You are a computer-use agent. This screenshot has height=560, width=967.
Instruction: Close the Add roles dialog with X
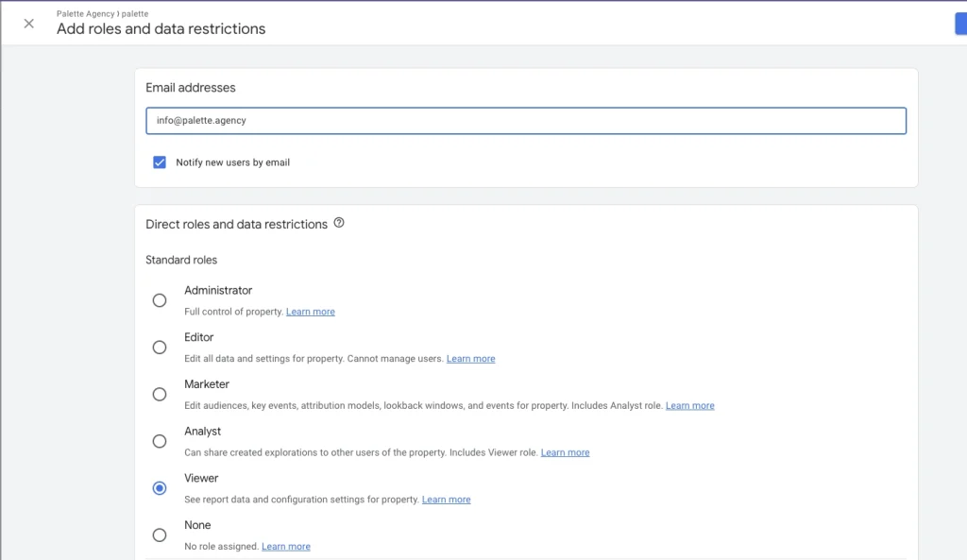pyautogui.click(x=28, y=24)
